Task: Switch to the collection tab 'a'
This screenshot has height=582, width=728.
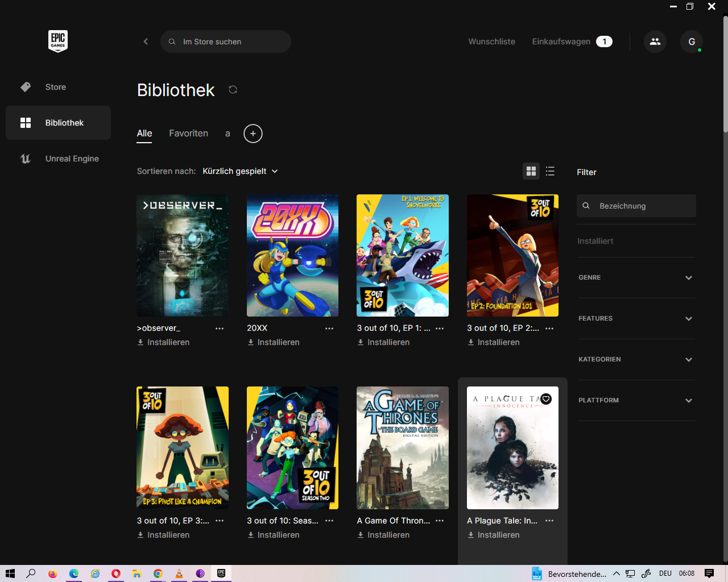Action: pyautogui.click(x=227, y=134)
